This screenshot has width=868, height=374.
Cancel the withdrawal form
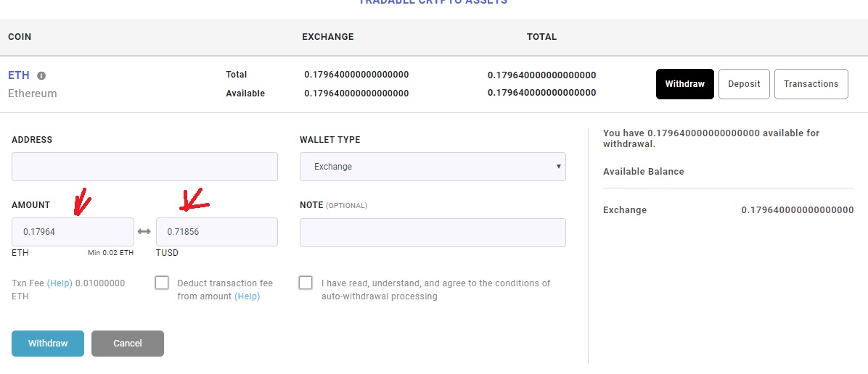[x=128, y=344]
